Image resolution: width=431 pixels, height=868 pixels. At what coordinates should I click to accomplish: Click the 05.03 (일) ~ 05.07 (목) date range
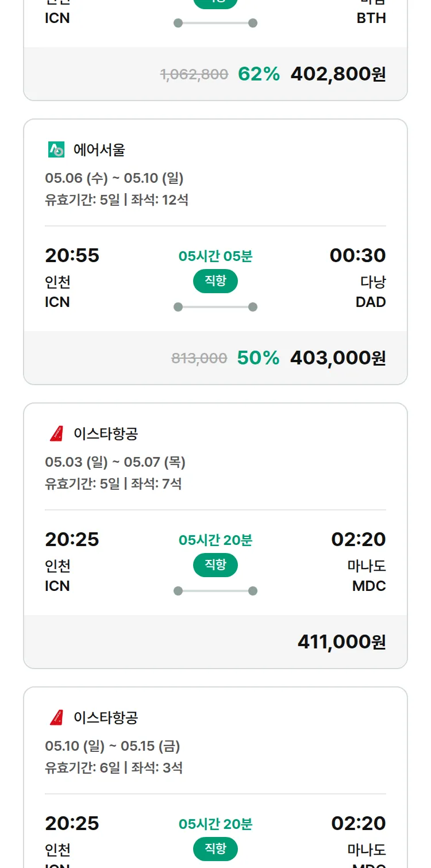116,462
